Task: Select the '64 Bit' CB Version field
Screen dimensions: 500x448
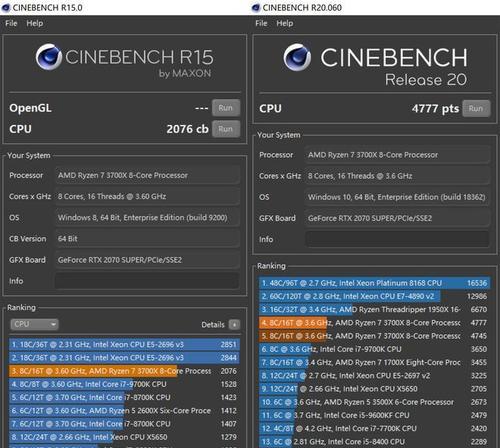Action: tap(147, 239)
